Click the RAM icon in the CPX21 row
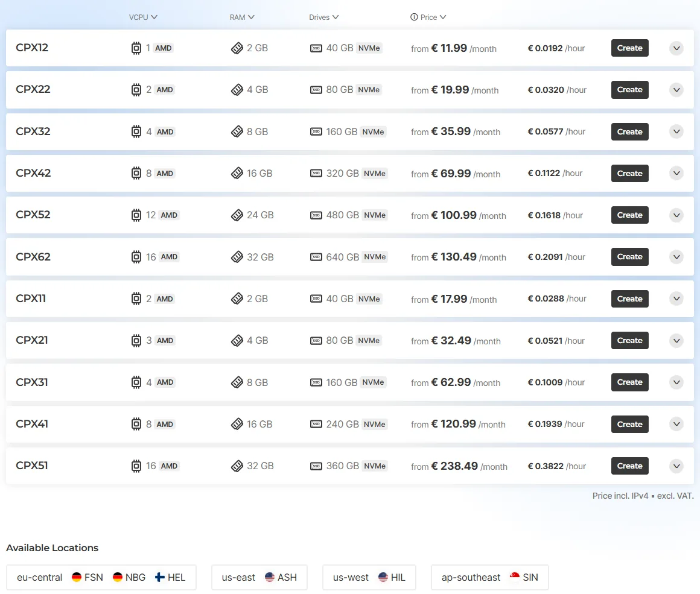Screen dimensions: 700x594 (x=237, y=341)
